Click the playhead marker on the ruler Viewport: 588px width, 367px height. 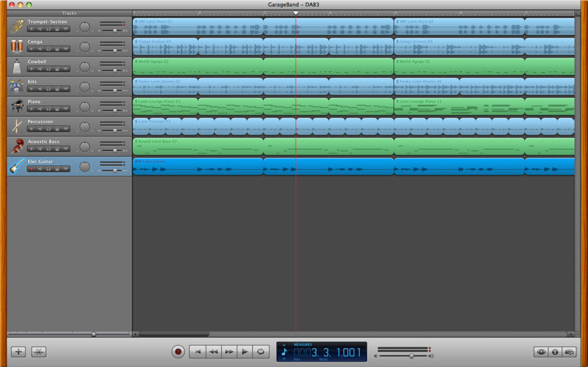click(296, 13)
